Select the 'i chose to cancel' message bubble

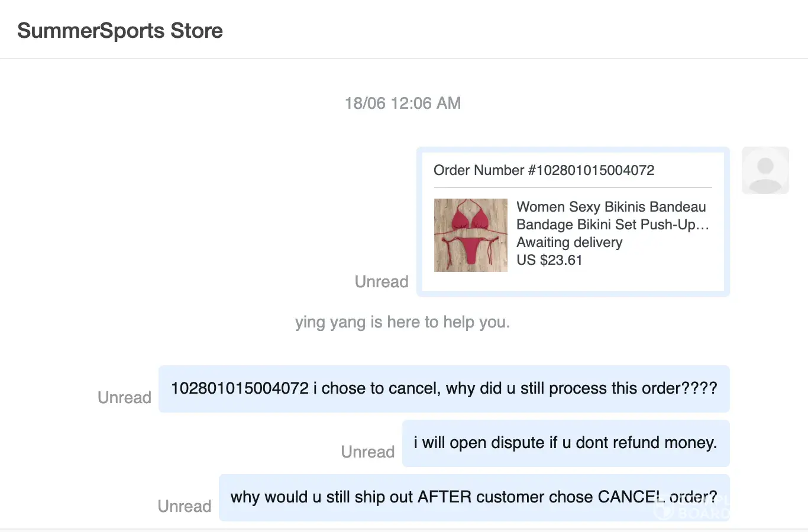pos(444,389)
